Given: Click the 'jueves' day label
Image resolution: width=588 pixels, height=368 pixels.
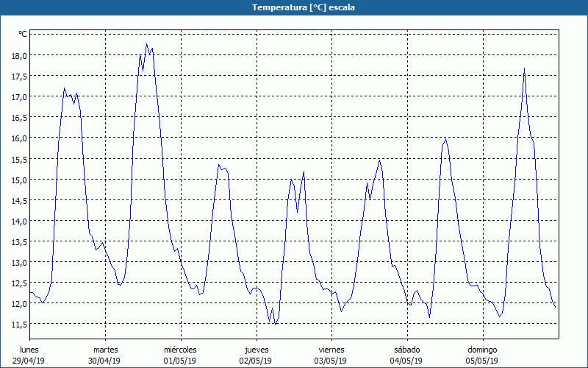Looking at the screenshot, I should 257,350.
